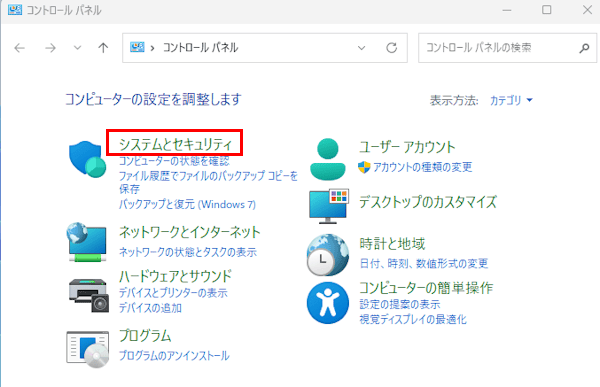Minimize the Control Panel window
The height and width of the screenshot is (387, 600).
tap(507, 10)
